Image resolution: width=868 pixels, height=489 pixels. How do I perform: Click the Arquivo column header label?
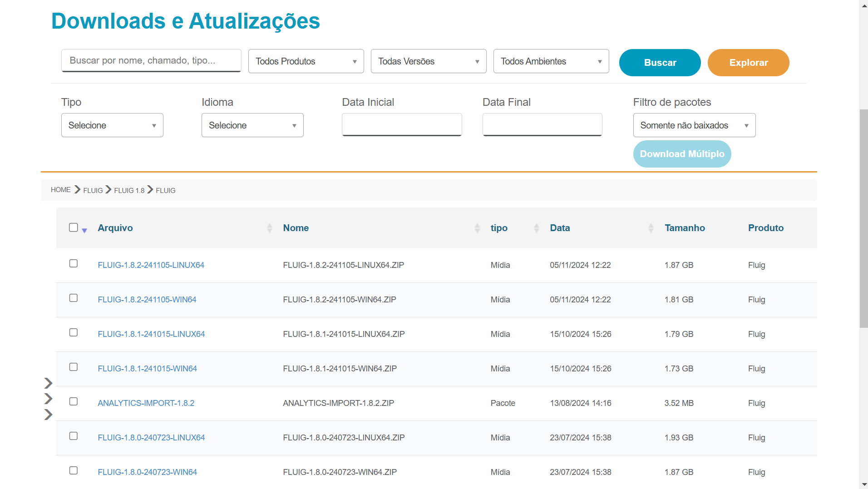[115, 228]
